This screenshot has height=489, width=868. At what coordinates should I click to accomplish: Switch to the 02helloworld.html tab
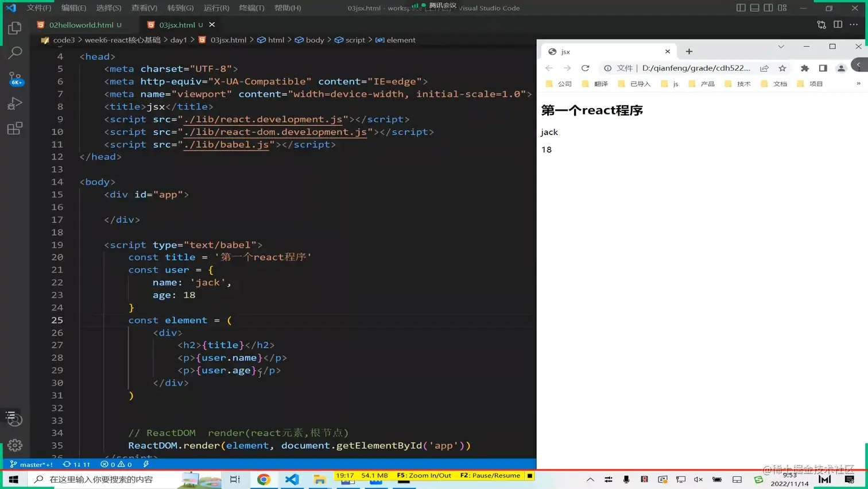(80, 25)
